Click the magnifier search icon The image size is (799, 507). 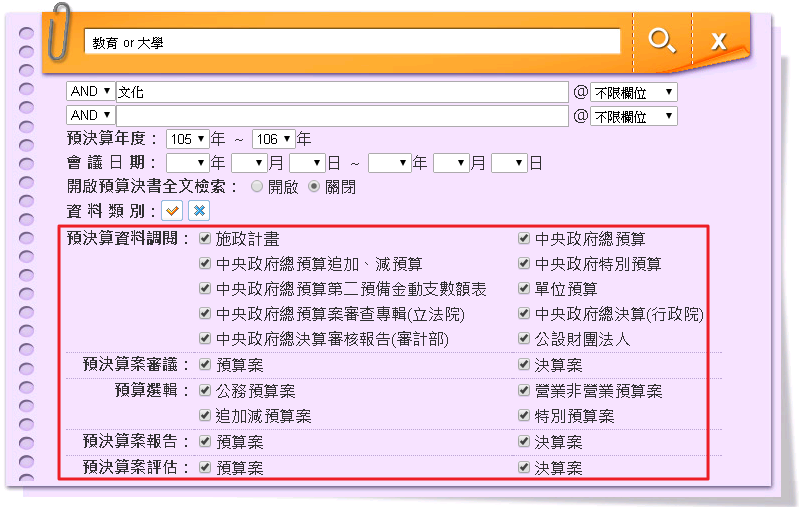[661, 40]
